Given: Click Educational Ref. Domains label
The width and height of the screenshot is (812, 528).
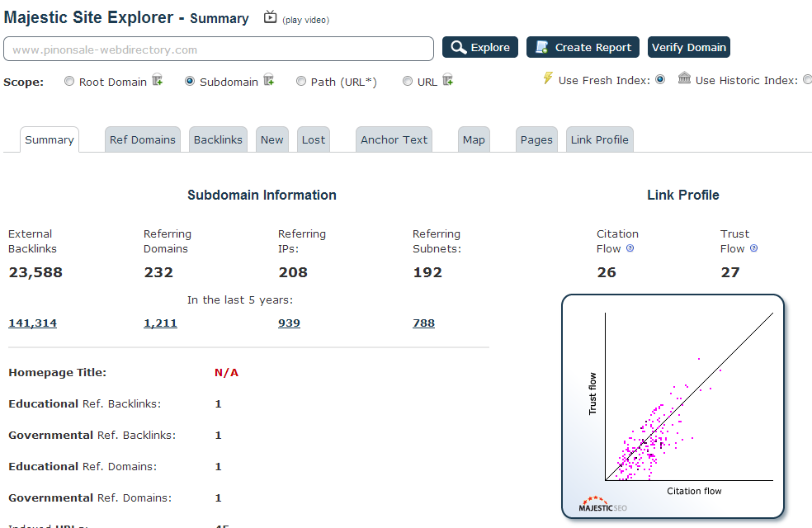Looking at the screenshot, I should pos(83,467).
